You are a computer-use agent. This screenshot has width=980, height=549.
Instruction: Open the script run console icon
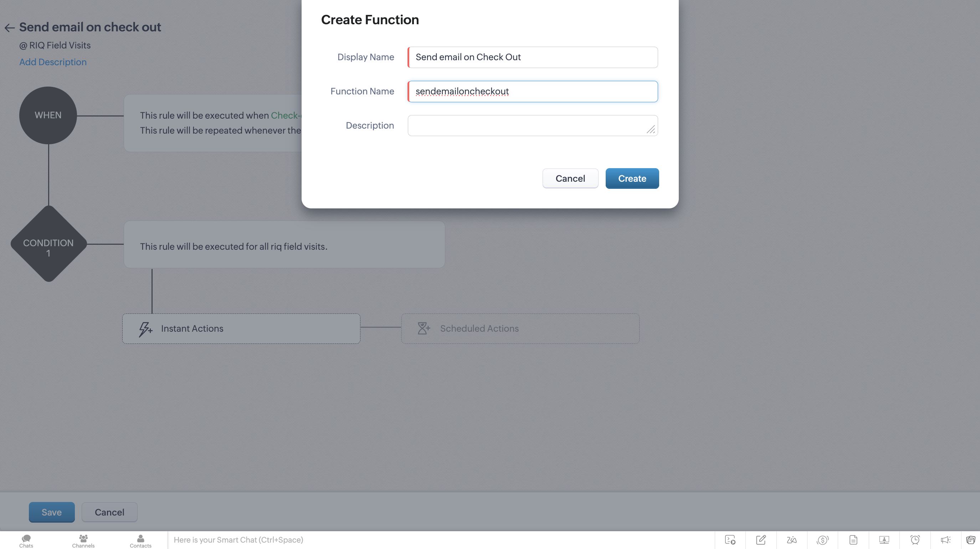pyautogui.click(x=730, y=540)
